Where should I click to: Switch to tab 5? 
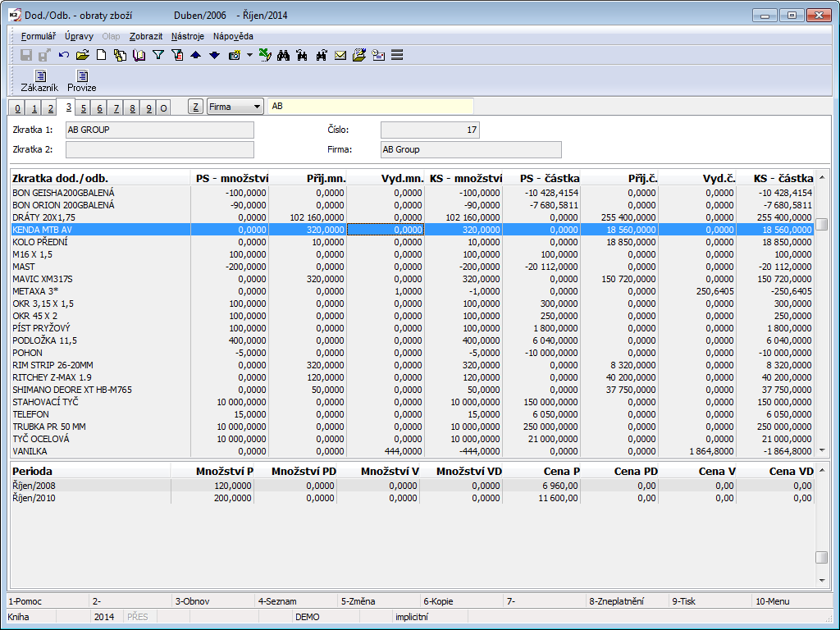(84, 108)
